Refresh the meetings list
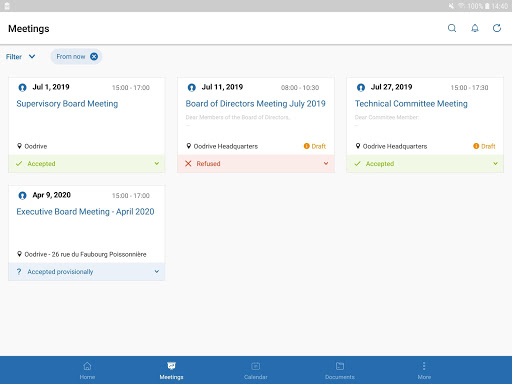512x384 pixels. tap(497, 28)
